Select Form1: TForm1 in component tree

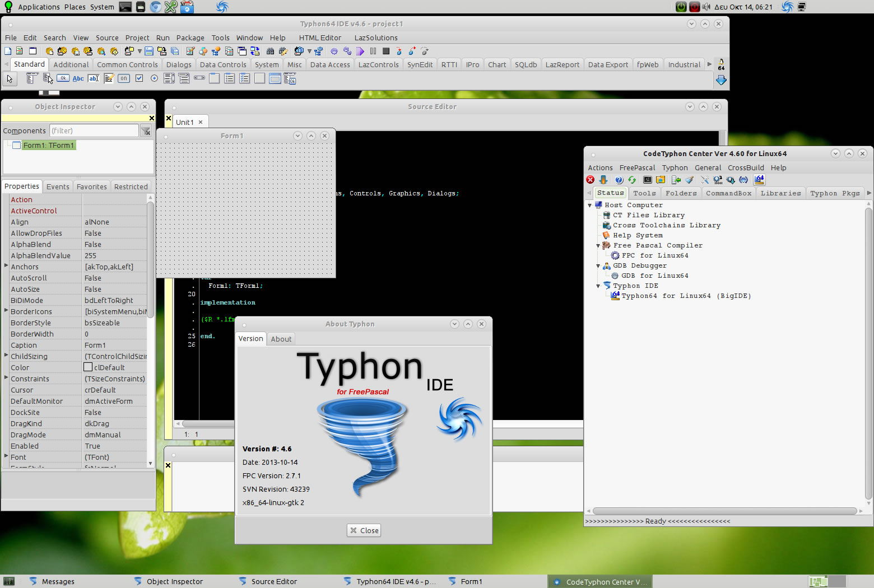click(48, 146)
